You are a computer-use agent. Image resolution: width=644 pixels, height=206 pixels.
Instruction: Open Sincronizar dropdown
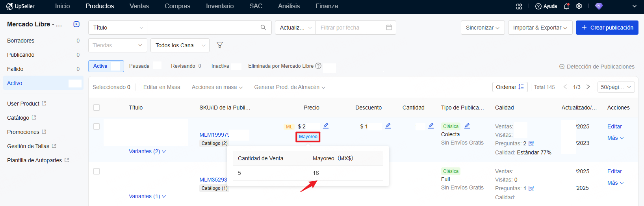pos(483,28)
